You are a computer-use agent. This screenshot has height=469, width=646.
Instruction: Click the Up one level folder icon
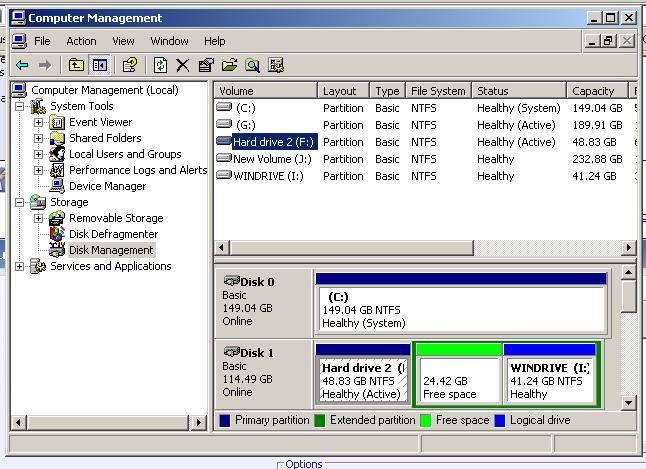coord(76,65)
